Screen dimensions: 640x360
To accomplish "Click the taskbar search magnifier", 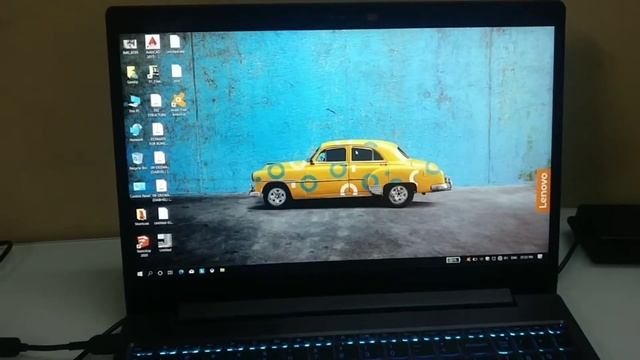I will (150, 273).
